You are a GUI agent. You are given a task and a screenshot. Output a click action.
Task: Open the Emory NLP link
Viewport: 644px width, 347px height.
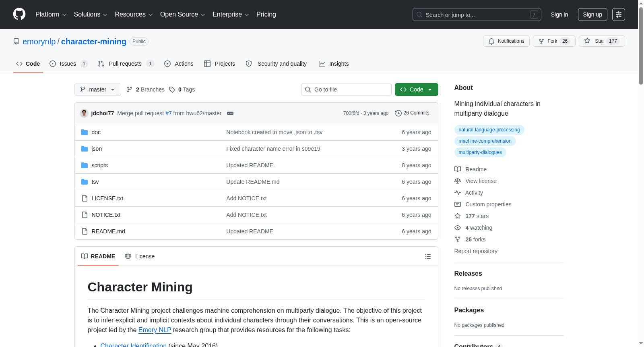click(x=155, y=330)
